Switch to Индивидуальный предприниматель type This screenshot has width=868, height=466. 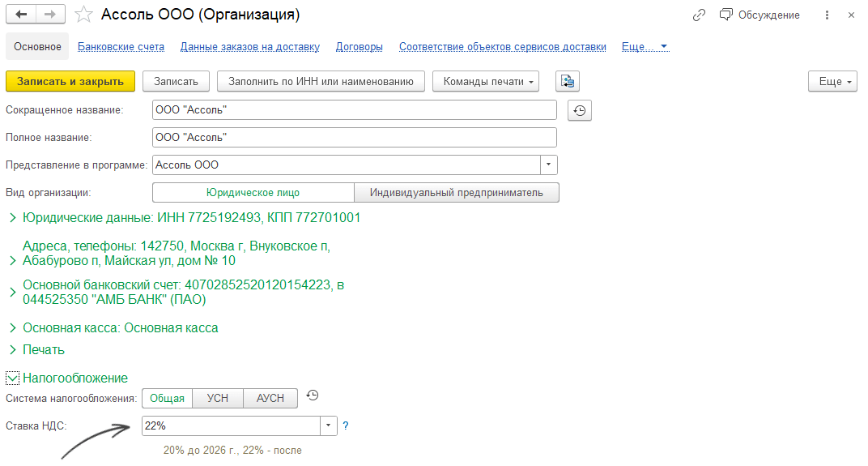pos(456,193)
